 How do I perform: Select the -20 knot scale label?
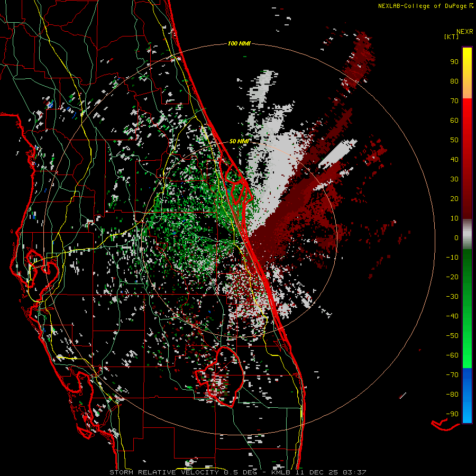452,277
